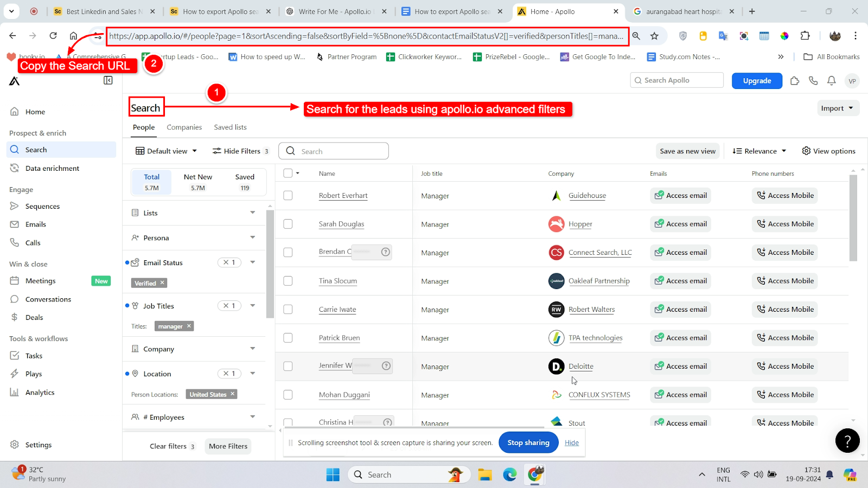Open Sequences in the sidebar
Screen dimensions: 868x488
pos(42,206)
